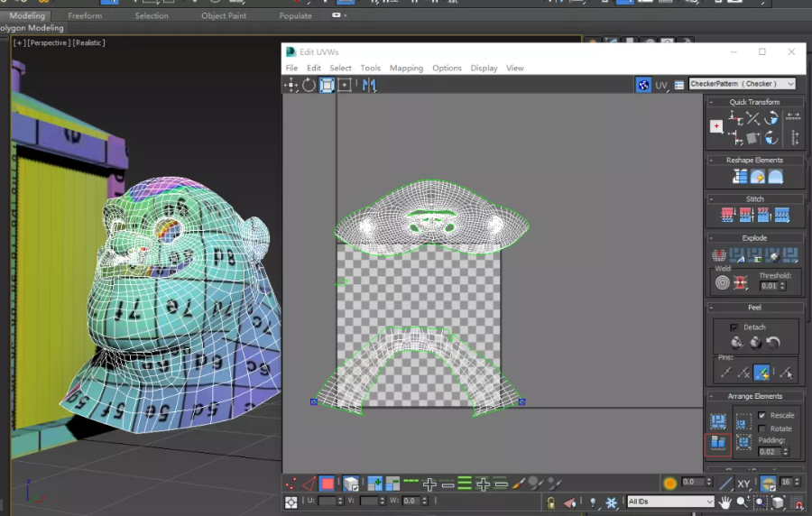Open the All IDs material dropdown

coord(669,502)
